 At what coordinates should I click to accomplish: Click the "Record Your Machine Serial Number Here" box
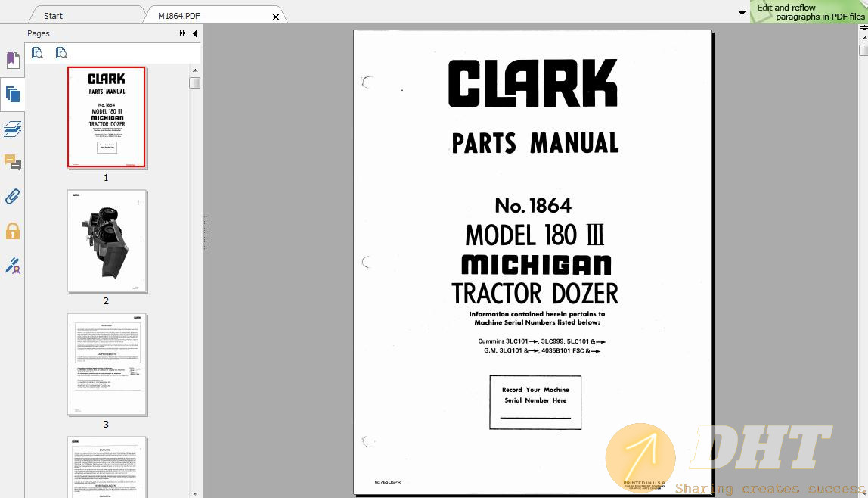click(535, 402)
